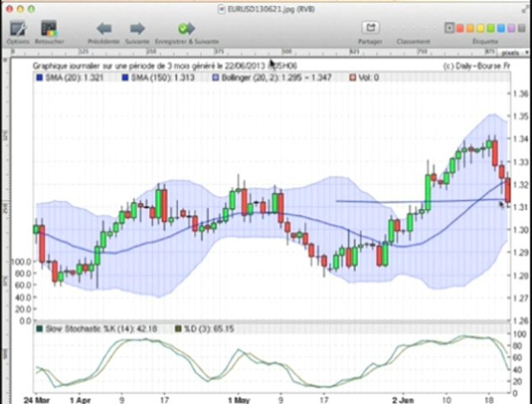Click the (c) Daily-Bourse.fr credit text
Image resolution: width=532 pixels, height=404 pixels.
pos(476,66)
